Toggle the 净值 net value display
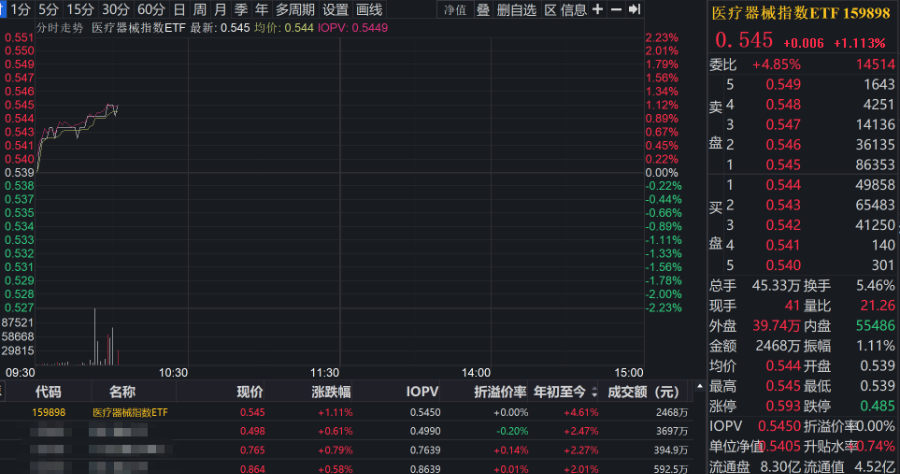 (x=455, y=10)
